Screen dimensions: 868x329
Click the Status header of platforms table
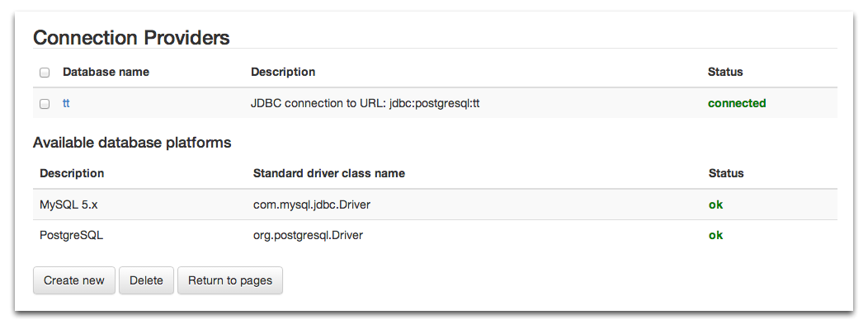tap(726, 174)
